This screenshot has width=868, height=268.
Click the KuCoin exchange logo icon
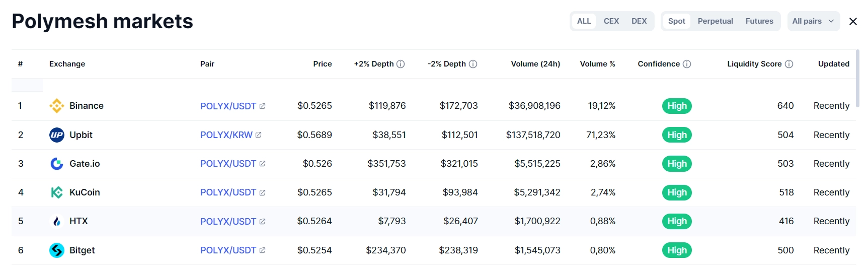pos(57,192)
